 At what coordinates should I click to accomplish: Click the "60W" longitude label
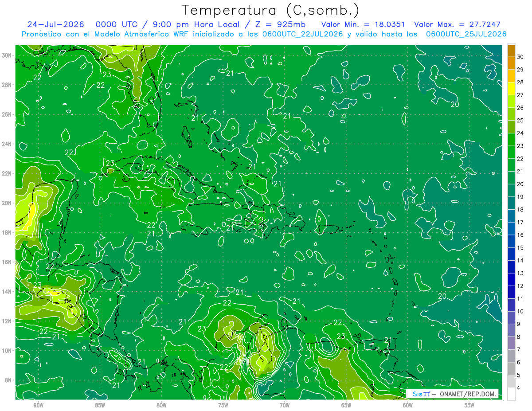coord(408,405)
